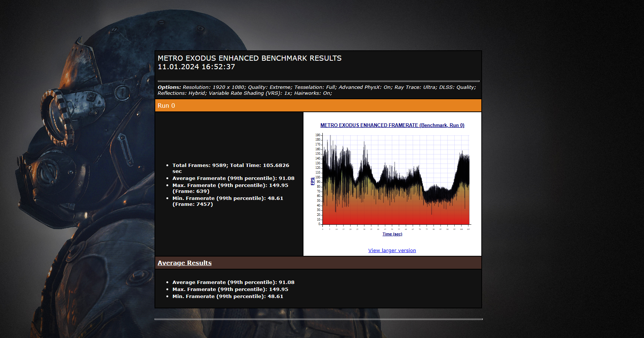
Task: Click 'Advanced PhysX: On' option text
Action: [x=365, y=87]
